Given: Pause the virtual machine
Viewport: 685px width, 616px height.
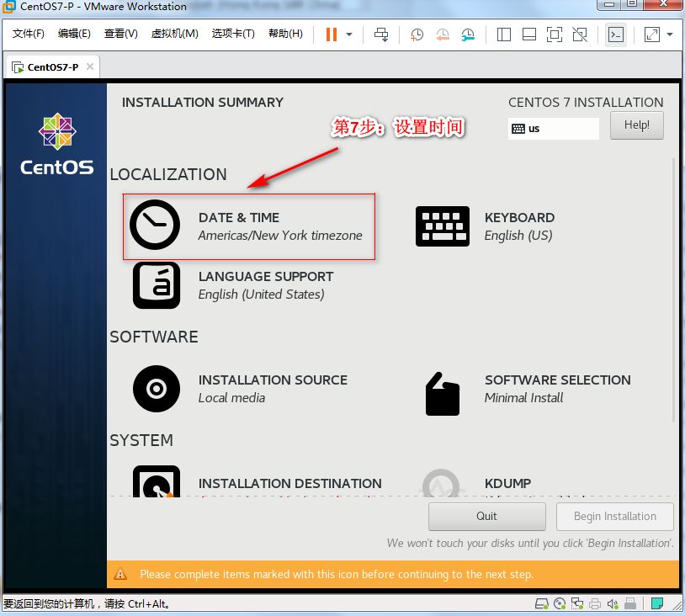Looking at the screenshot, I should pos(331,34).
